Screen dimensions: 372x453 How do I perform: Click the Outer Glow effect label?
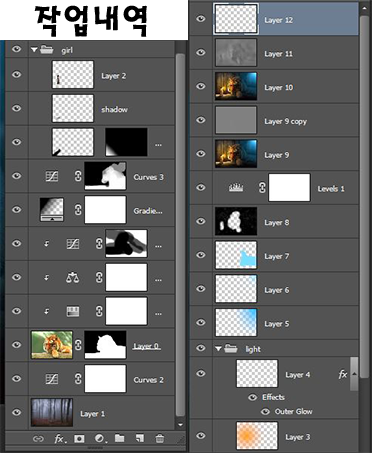click(x=293, y=412)
